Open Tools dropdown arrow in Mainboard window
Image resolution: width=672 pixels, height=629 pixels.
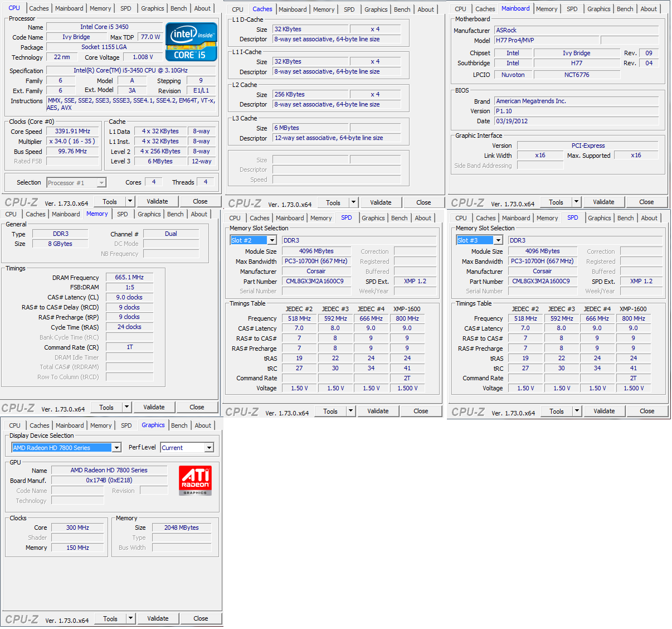click(x=577, y=202)
